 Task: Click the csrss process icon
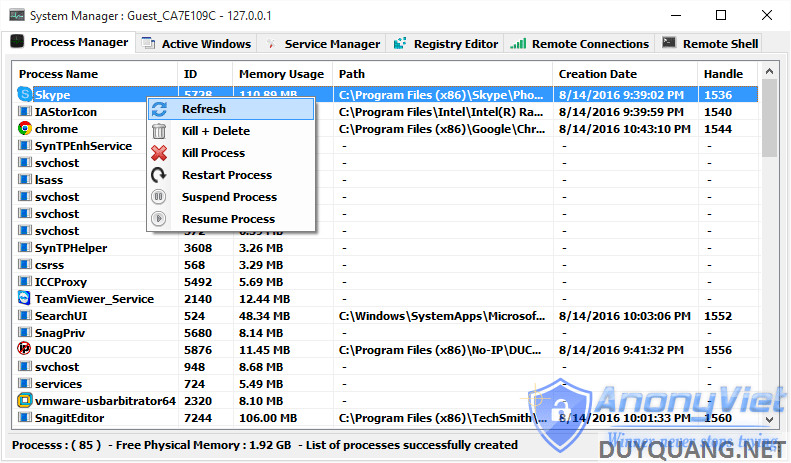click(x=24, y=265)
